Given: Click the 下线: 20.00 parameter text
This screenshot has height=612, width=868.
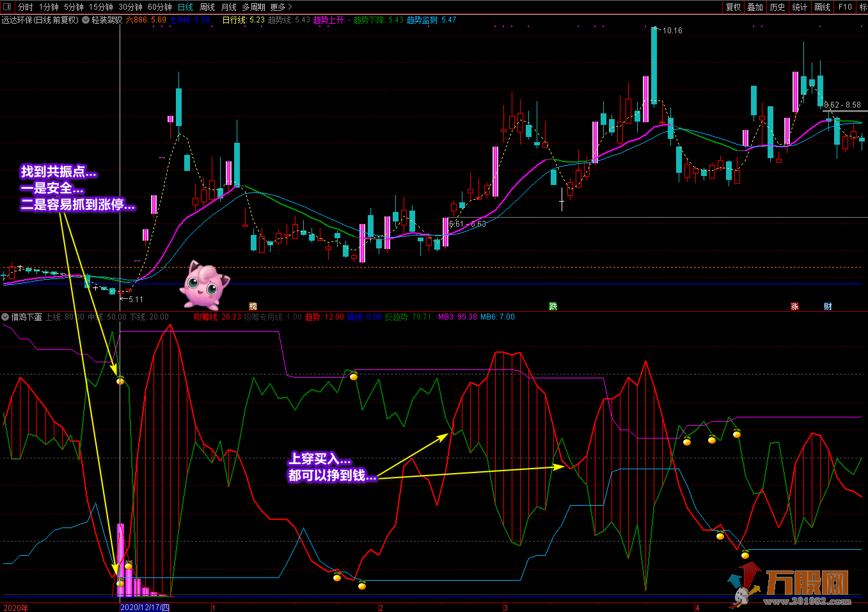Looking at the screenshot, I should coord(149,317).
